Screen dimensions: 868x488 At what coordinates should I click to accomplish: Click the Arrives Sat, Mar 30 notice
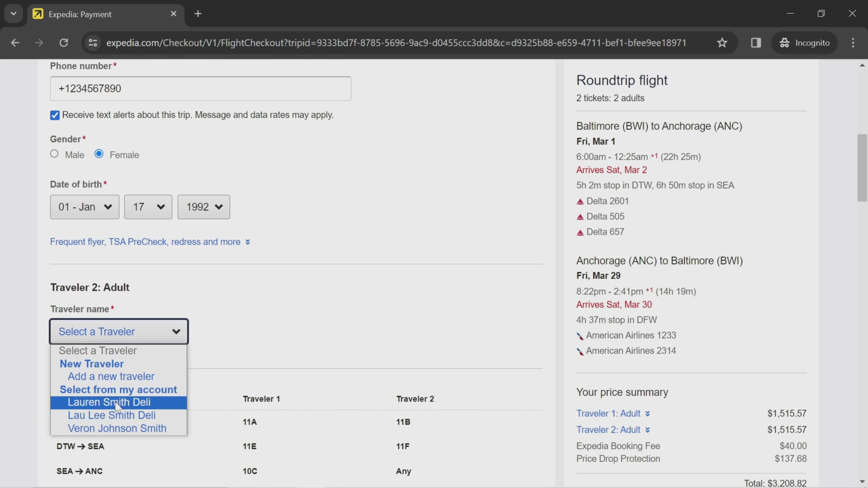pos(614,305)
